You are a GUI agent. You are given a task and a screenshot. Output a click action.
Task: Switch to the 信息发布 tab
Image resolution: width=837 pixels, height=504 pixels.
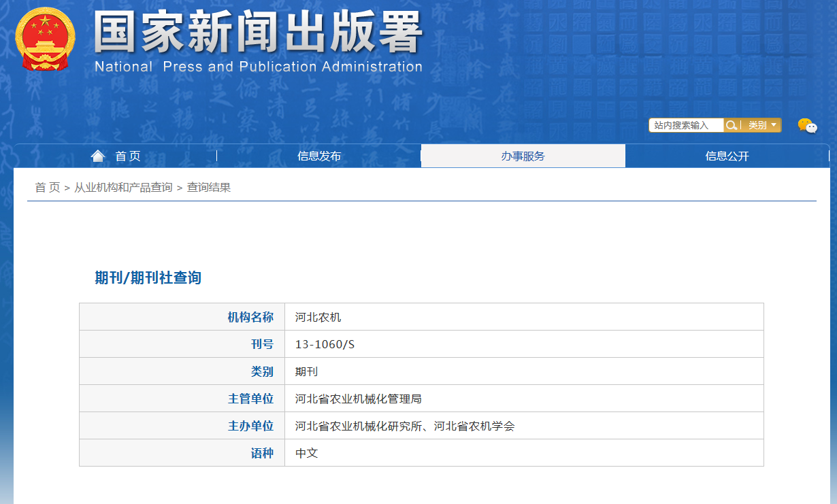[x=319, y=155]
